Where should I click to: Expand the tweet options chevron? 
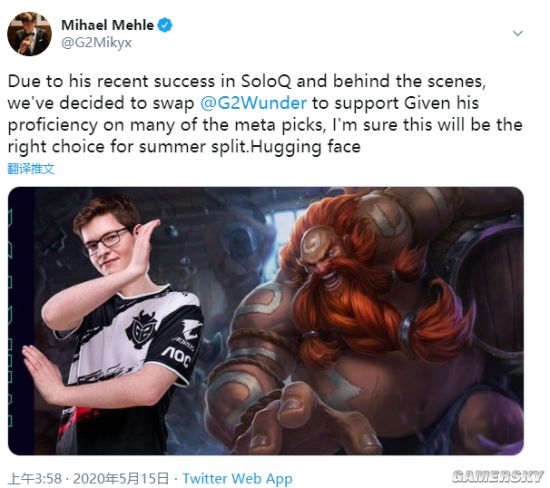pyautogui.click(x=518, y=33)
